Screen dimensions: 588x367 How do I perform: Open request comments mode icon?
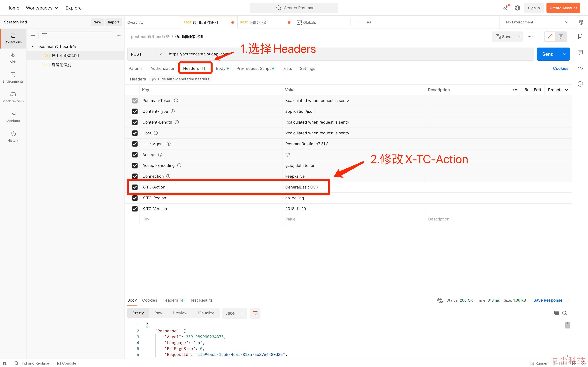pyautogui.click(x=561, y=37)
